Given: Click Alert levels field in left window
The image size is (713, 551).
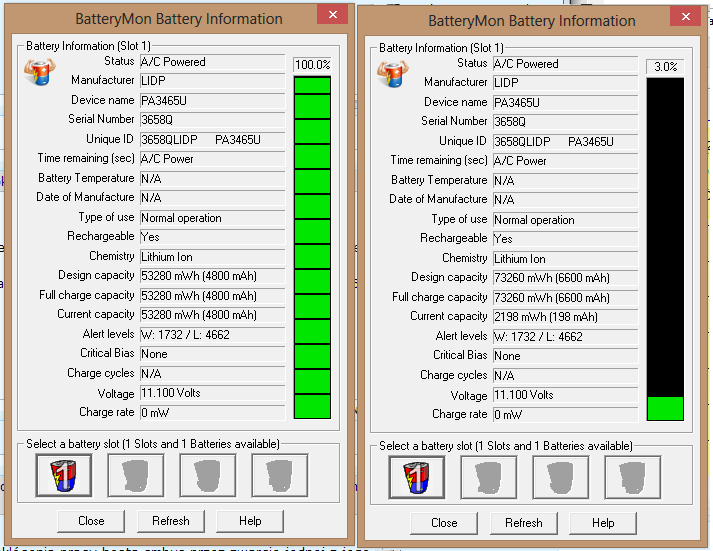Looking at the screenshot, I should (x=212, y=335).
